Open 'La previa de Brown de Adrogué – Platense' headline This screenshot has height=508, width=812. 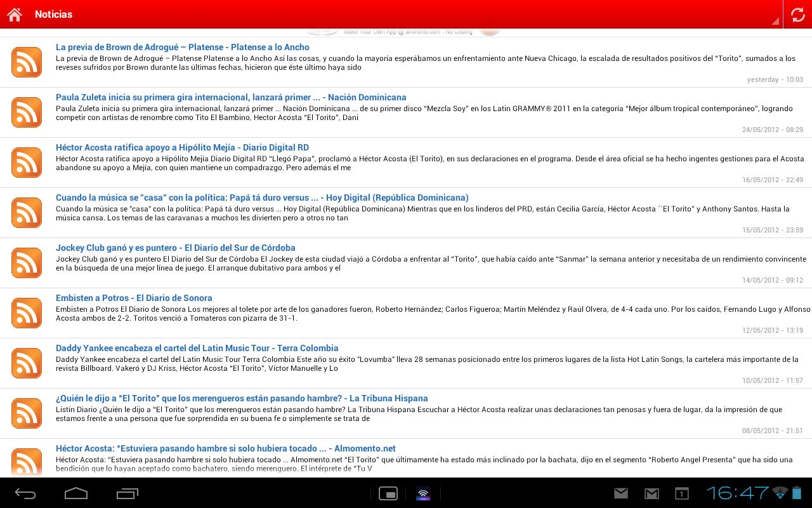click(x=183, y=47)
